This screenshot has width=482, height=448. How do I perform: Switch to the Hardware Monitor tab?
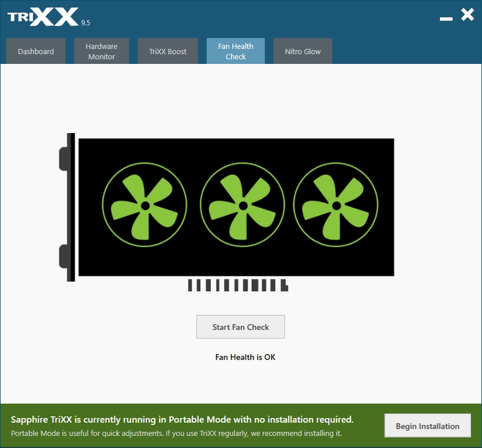click(x=101, y=51)
